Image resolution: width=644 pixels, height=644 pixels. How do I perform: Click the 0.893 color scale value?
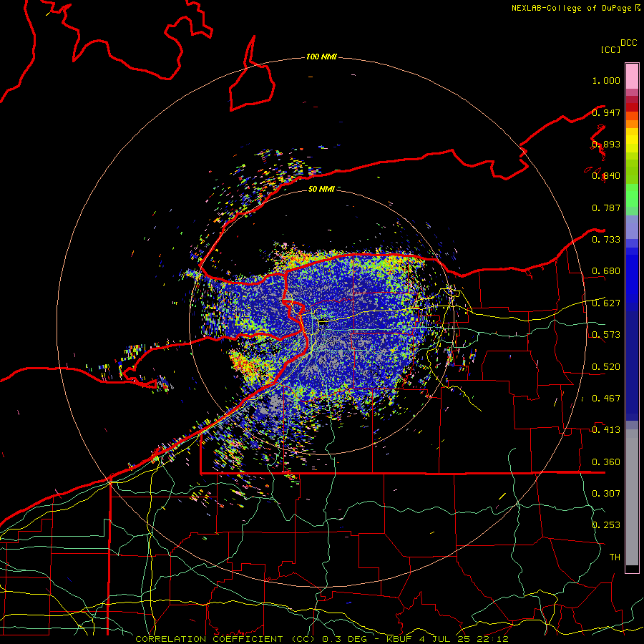(x=606, y=144)
